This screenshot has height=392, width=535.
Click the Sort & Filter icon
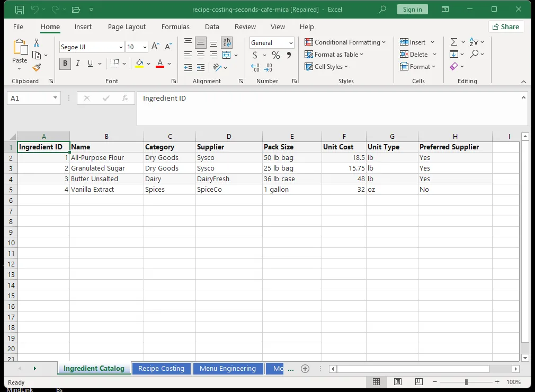pyautogui.click(x=474, y=42)
